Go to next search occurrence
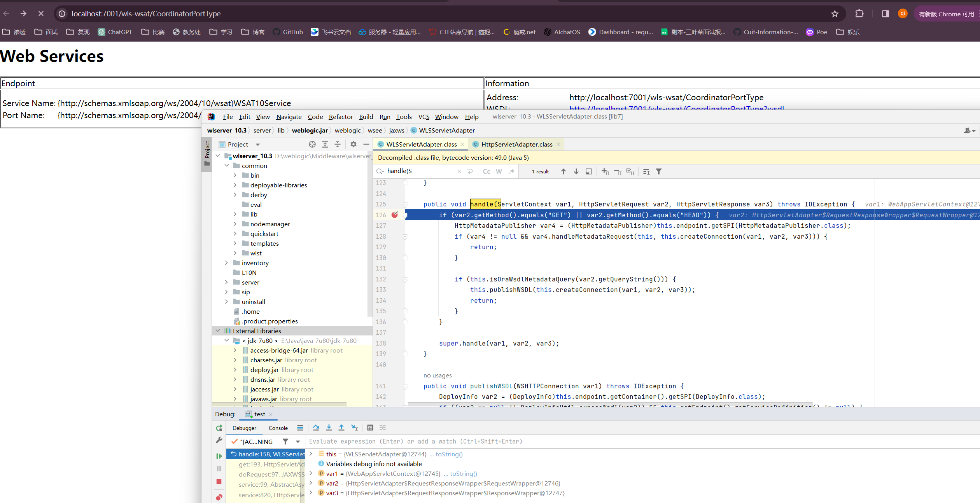This screenshot has width=980, height=503. pyautogui.click(x=576, y=171)
